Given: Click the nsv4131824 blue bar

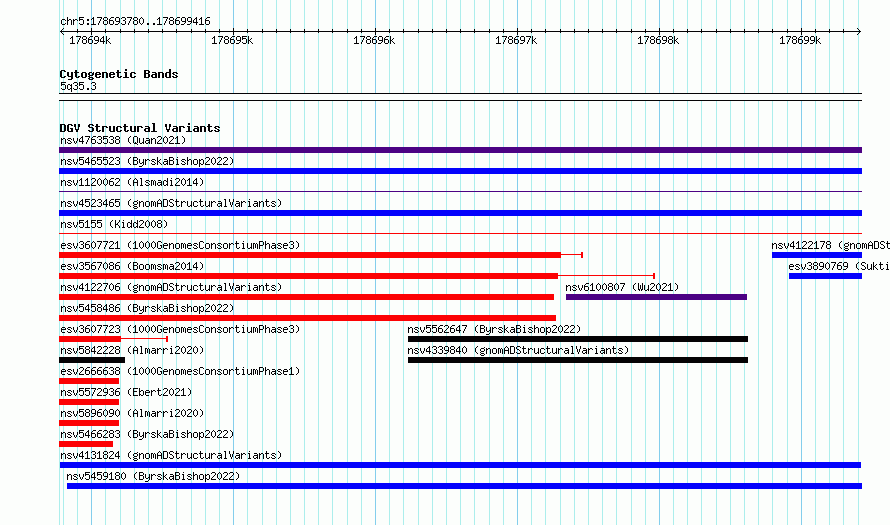Looking at the screenshot, I should 460,465.
